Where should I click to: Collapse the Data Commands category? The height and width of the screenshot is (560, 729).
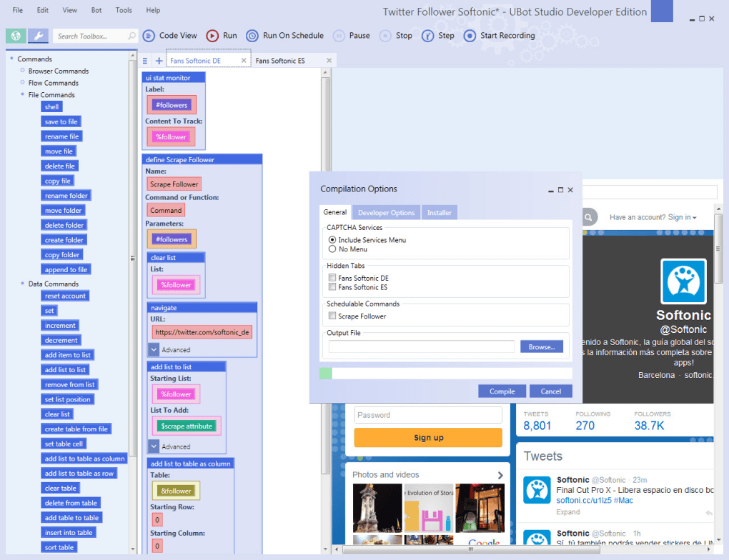(22, 284)
